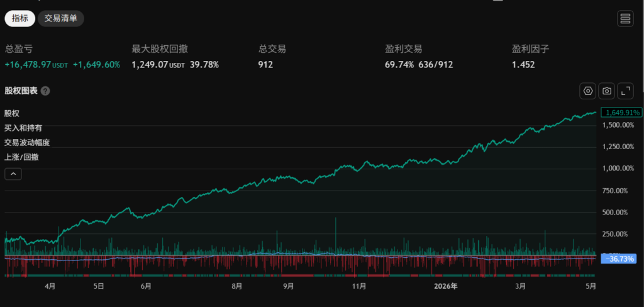Toggle the 交易波动幅度 series
The image size is (644, 307).
(x=27, y=142)
